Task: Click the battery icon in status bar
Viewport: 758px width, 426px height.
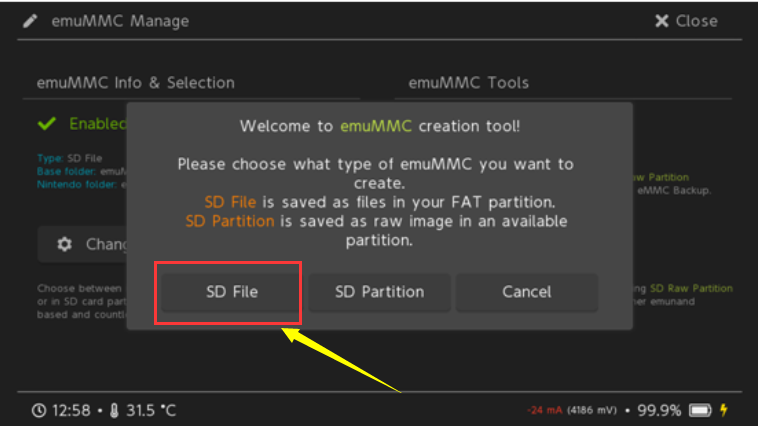Action: [x=699, y=410]
